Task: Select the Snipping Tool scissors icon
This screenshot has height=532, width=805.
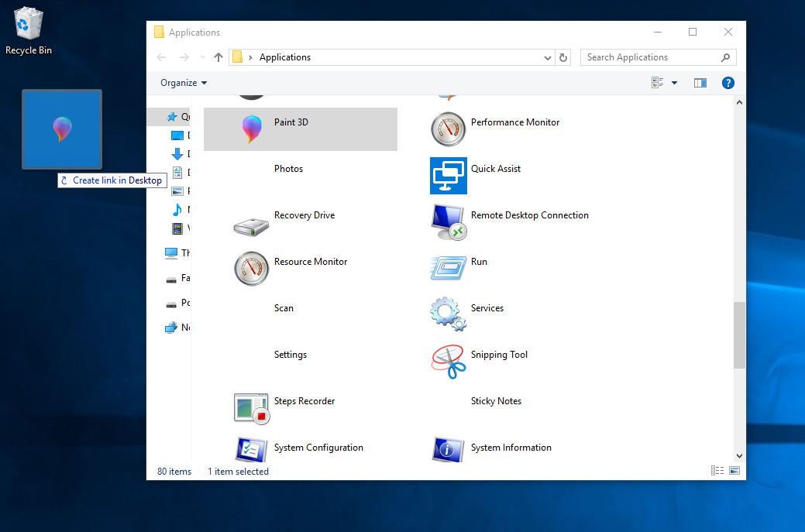Action: pyautogui.click(x=449, y=362)
